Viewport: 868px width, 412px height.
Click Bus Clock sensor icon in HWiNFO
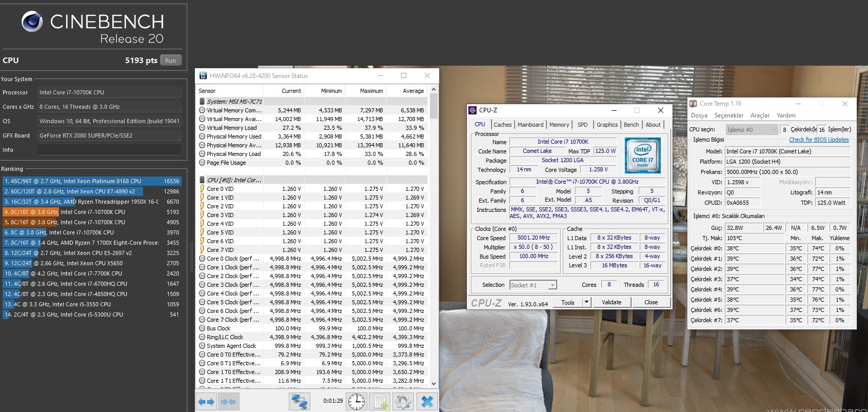click(x=202, y=328)
